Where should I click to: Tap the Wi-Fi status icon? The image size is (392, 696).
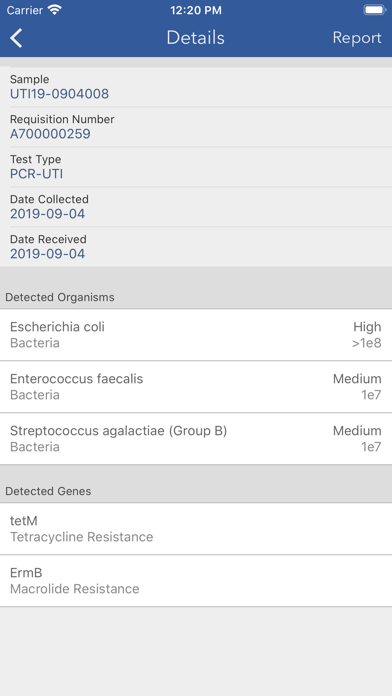55,10
